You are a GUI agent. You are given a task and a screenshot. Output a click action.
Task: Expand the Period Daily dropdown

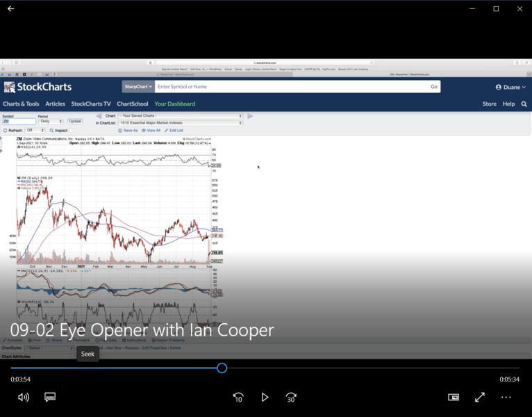click(50, 121)
